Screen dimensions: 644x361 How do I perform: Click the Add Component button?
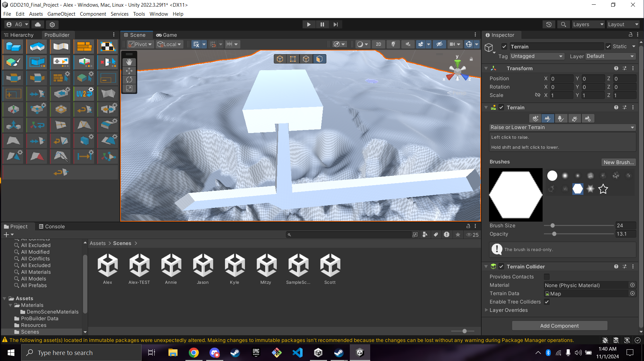559,326
